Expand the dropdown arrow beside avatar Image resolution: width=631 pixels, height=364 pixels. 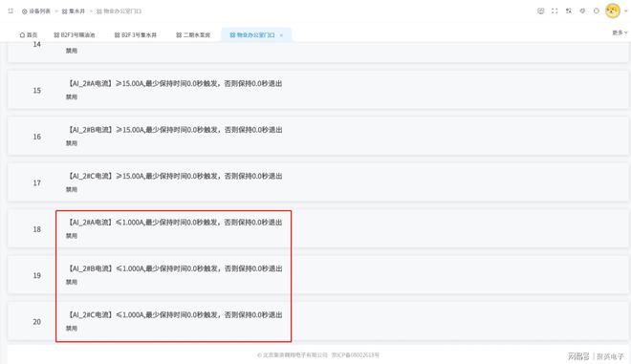(625, 11)
